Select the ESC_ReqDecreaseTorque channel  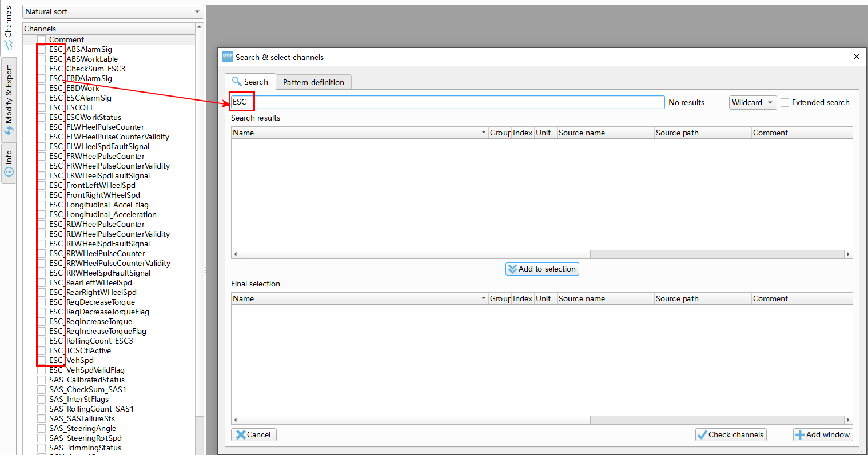92,302
